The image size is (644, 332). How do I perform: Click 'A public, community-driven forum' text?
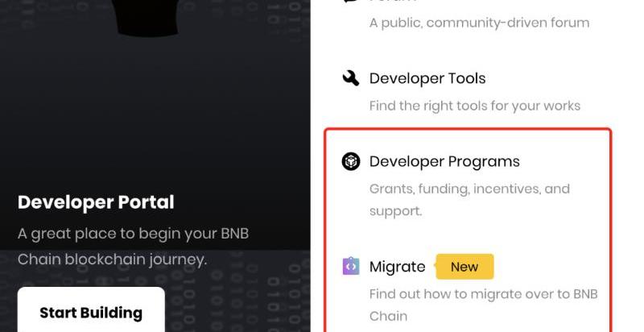point(479,23)
